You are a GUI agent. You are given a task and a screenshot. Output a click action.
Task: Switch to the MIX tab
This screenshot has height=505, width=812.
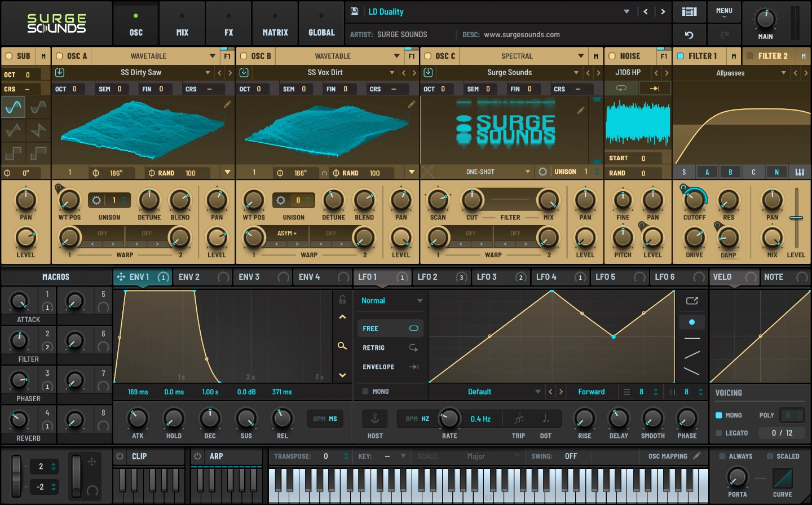(x=182, y=23)
